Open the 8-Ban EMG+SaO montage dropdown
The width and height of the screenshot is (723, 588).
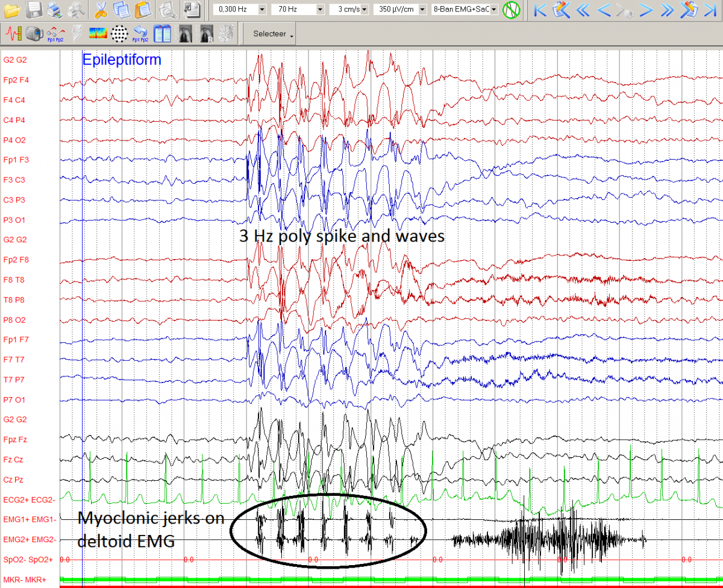click(494, 10)
